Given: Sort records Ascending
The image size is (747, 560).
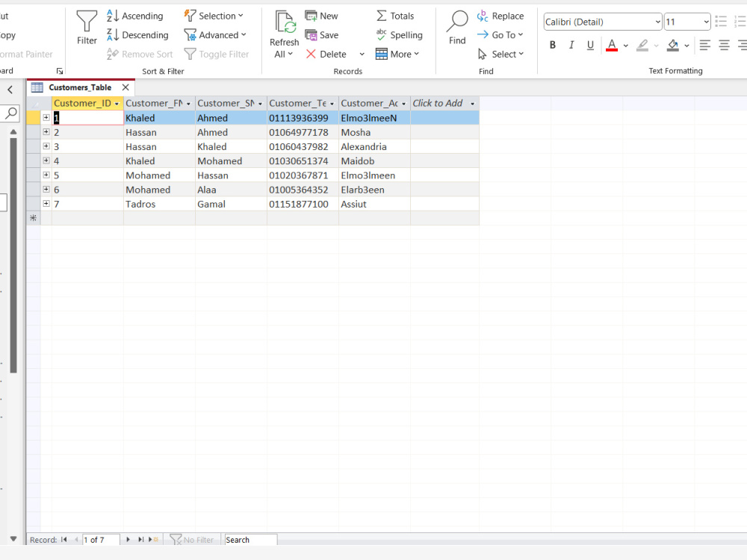Looking at the screenshot, I should click(134, 16).
